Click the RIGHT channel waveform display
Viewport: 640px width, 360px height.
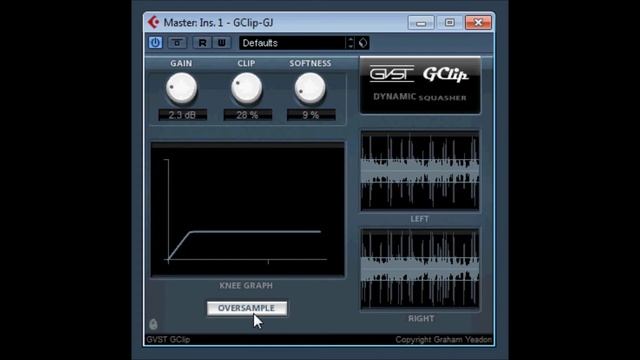420,269
